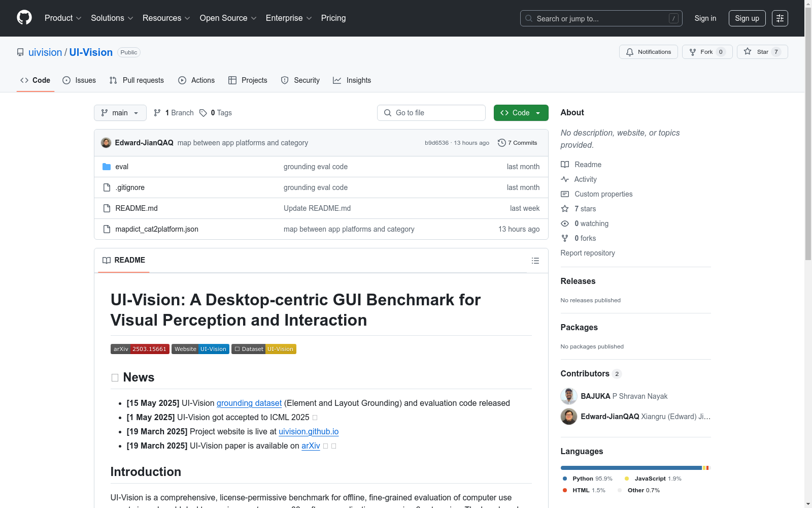Switch to the Pull requests tab
This screenshot has height=508, width=812.
pyautogui.click(x=137, y=80)
